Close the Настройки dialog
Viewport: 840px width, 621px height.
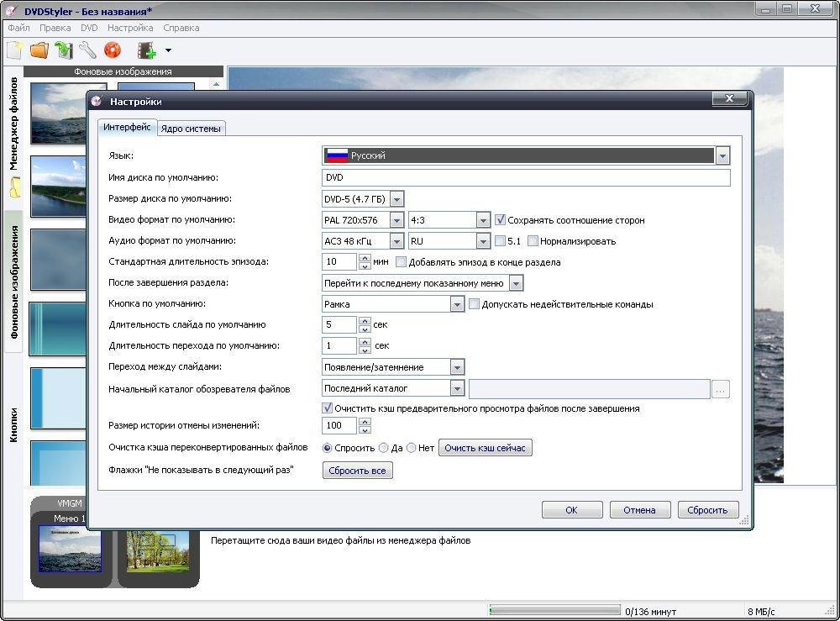[729, 98]
